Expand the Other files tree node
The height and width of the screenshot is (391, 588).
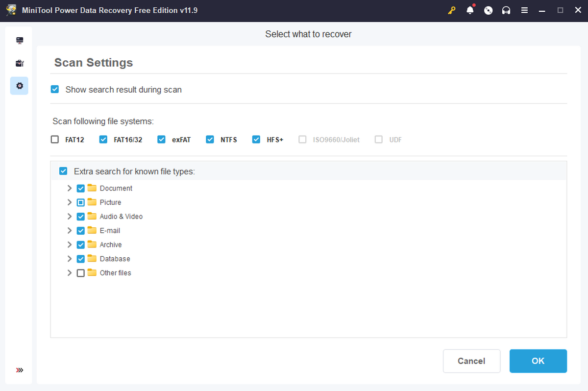pyautogui.click(x=70, y=273)
